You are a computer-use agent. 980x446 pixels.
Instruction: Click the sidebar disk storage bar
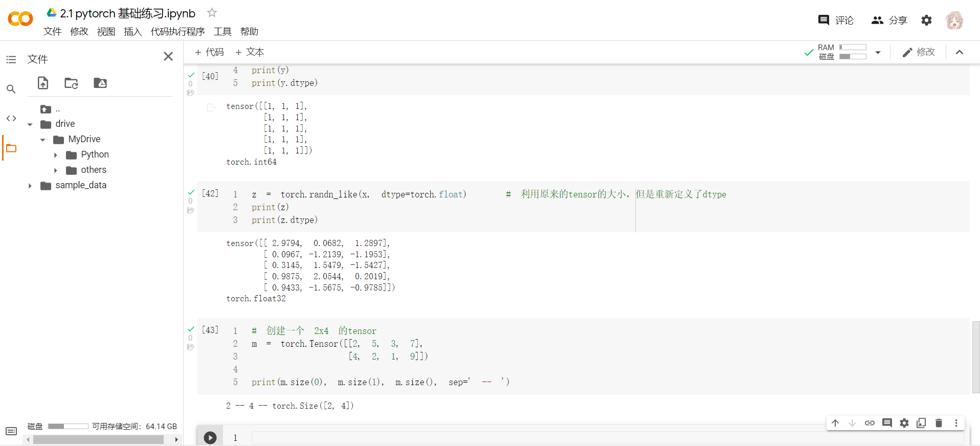[68, 426]
